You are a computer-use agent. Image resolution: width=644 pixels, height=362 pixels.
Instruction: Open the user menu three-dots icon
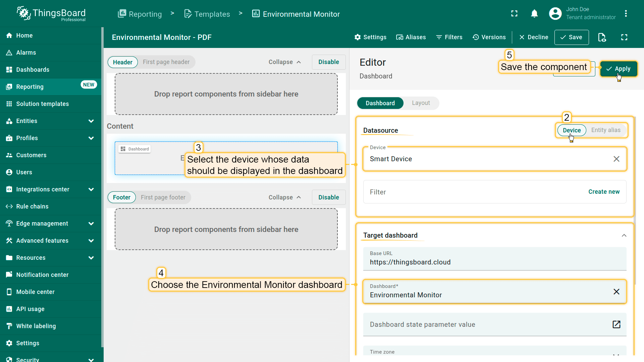626,14
